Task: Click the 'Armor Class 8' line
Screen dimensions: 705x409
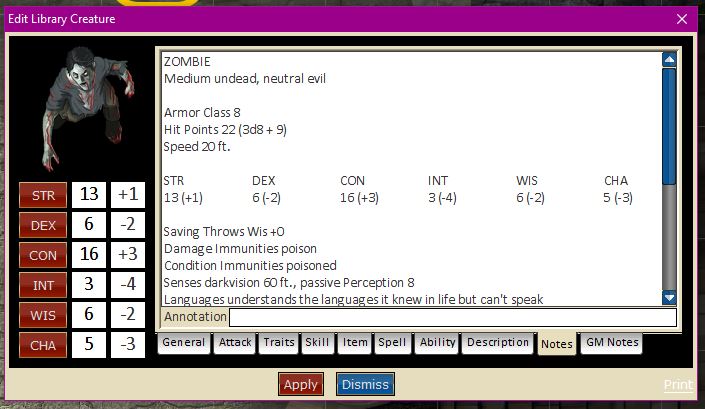Action: 202,112
